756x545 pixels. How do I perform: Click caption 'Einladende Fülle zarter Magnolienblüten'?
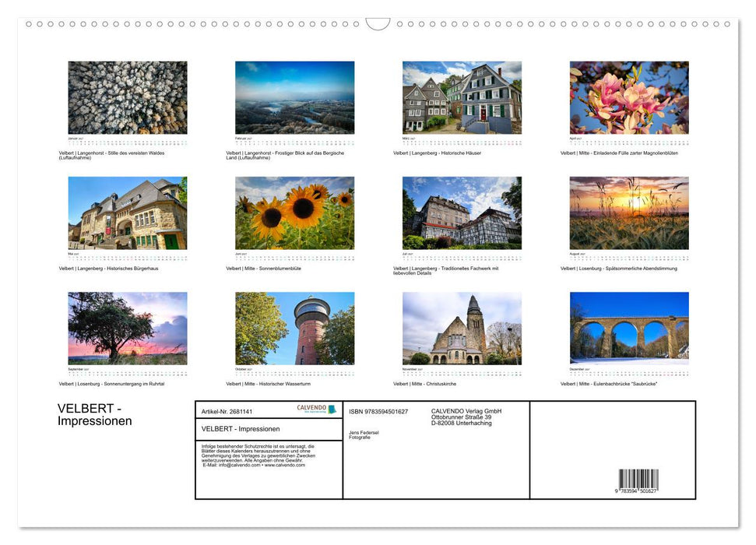pos(619,153)
